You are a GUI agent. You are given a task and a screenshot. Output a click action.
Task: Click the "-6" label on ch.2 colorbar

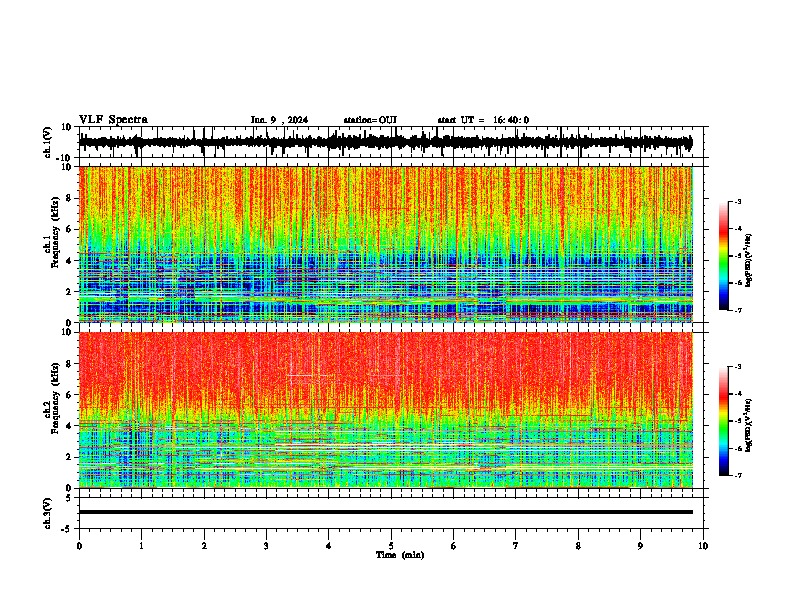737,448
